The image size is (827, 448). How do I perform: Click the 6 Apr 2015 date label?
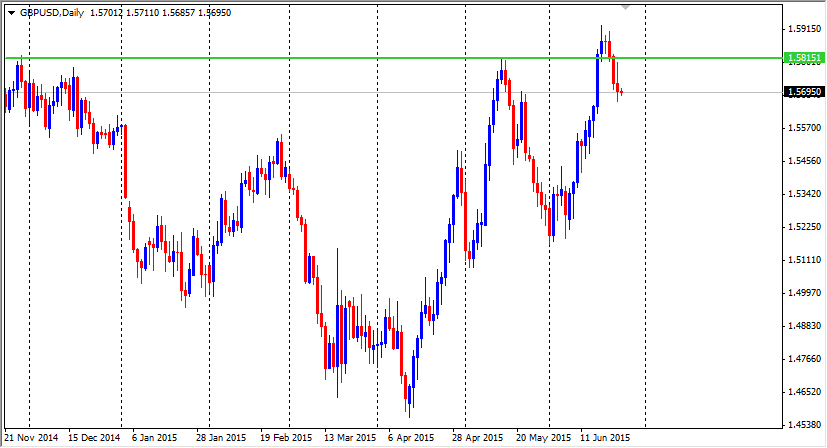[x=411, y=438]
